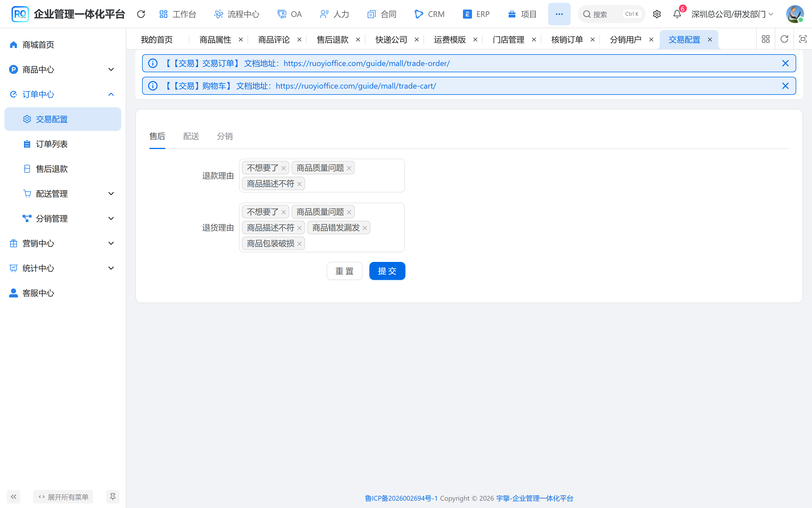This screenshot has width=812, height=508.
Task: Open 订单列表 in sidebar
Action: tap(63, 144)
